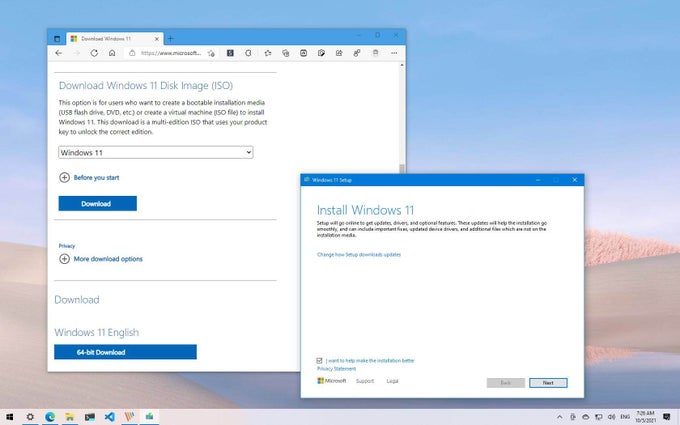Show hidden system tray icons
This screenshot has width=680, height=425.
coord(559,416)
